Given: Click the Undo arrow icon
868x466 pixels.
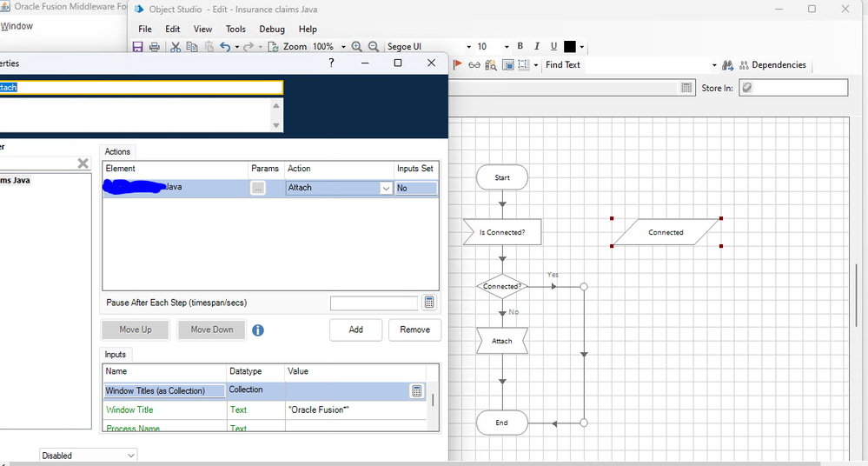Looking at the screenshot, I should [226, 47].
